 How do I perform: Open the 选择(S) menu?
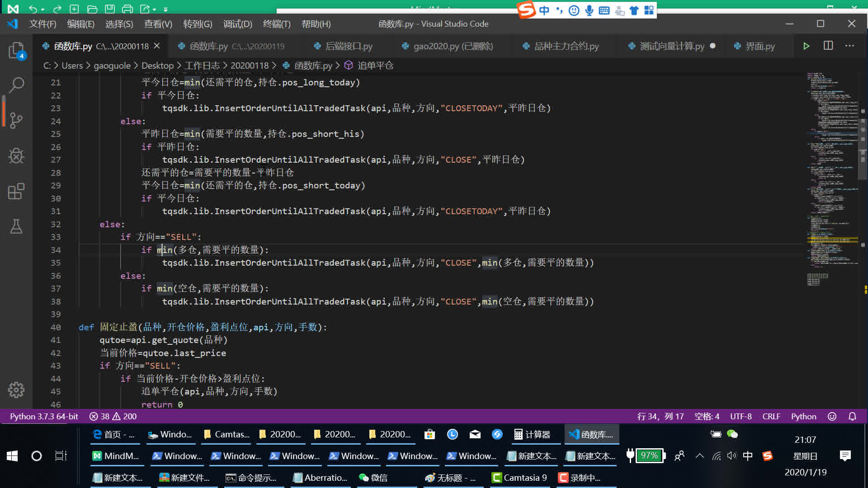[119, 24]
